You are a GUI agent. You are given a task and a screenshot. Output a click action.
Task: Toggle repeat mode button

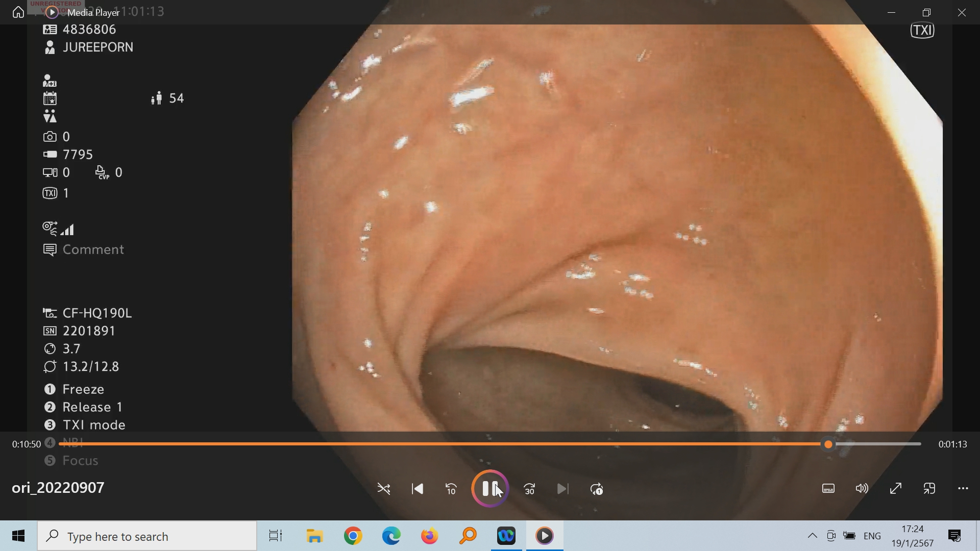(597, 489)
